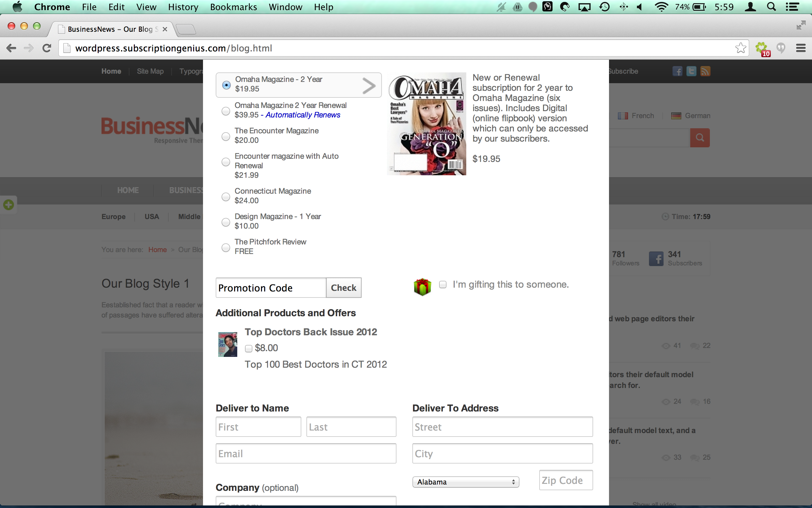Open the green extension with badge 10

click(762, 49)
